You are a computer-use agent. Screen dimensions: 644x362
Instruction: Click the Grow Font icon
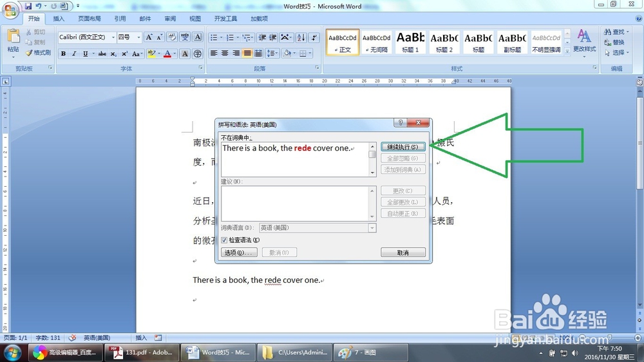coord(149,37)
